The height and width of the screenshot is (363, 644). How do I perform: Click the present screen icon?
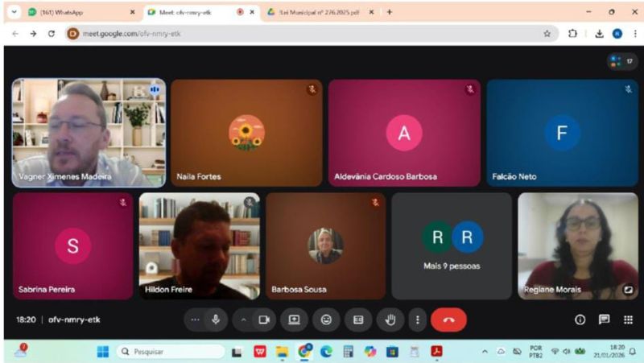(x=294, y=320)
